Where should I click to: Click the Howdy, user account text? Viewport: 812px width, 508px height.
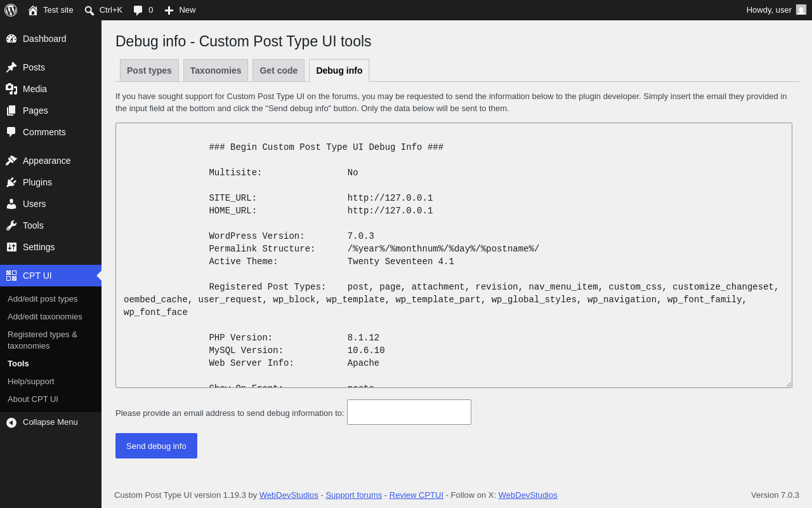[769, 10]
